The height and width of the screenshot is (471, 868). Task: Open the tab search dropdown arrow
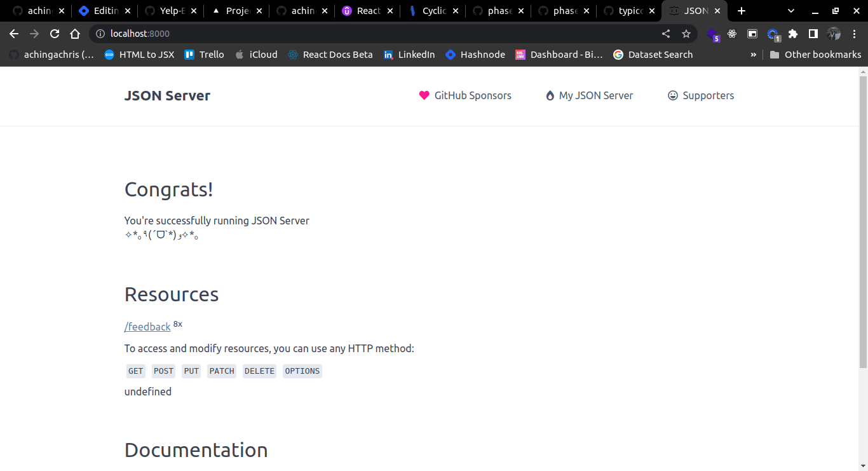click(791, 11)
